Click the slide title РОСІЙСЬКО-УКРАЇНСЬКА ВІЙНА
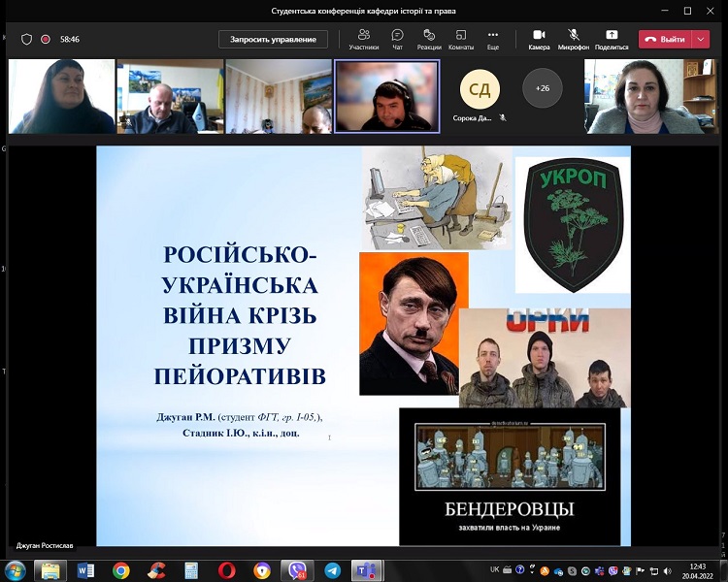Image resolution: width=728 pixels, height=582 pixels. [x=240, y=315]
